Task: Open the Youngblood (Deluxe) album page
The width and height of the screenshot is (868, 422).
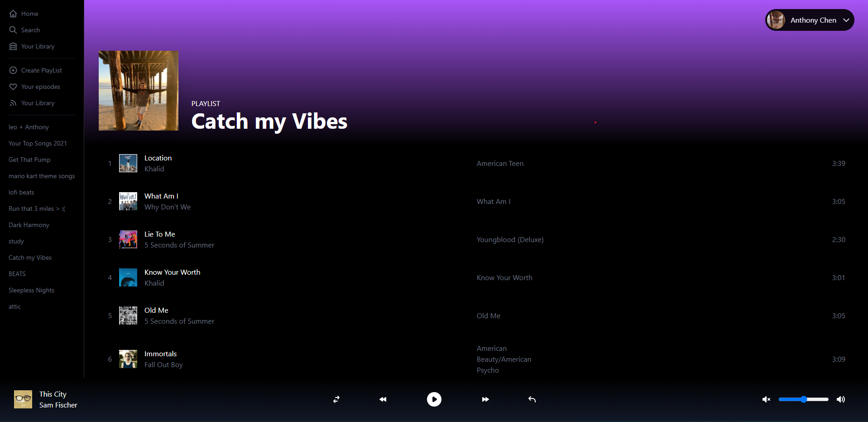Action: coord(510,239)
